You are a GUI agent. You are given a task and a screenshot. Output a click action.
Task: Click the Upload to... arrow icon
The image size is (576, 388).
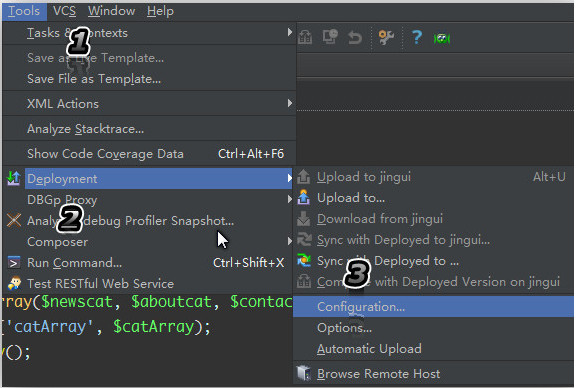click(x=303, y=198)
